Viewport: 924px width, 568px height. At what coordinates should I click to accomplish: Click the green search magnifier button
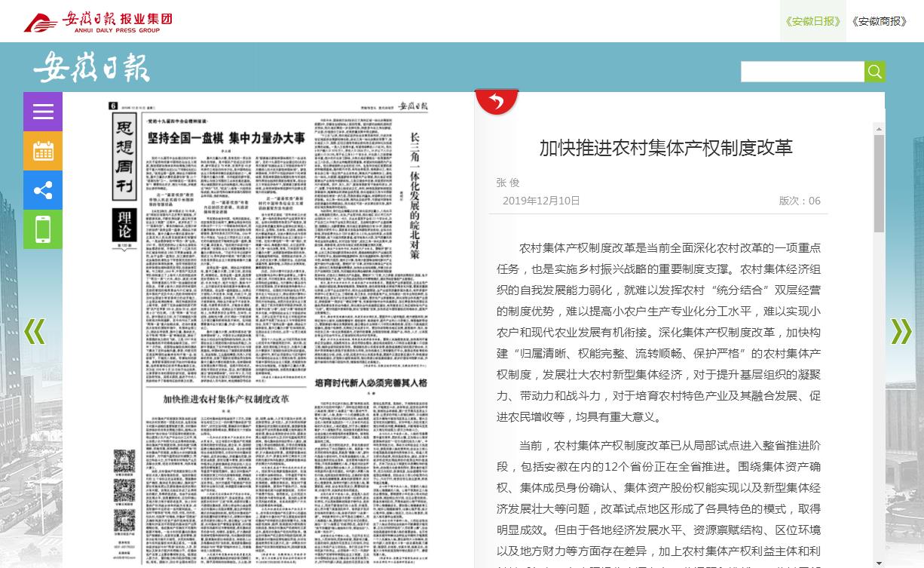pyautogui.click(x=874, y=72)
